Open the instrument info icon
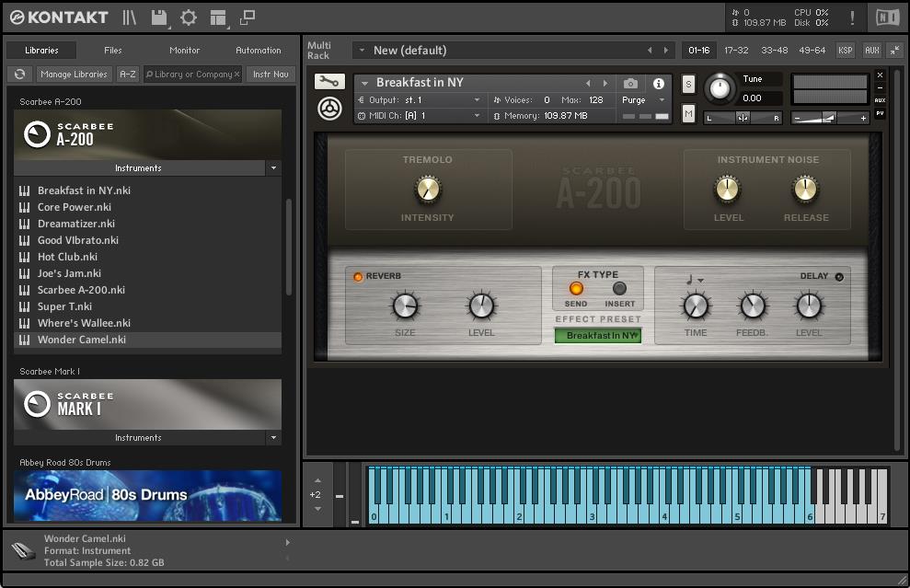This screenshot has width=910, height=588. coord(659,84)
